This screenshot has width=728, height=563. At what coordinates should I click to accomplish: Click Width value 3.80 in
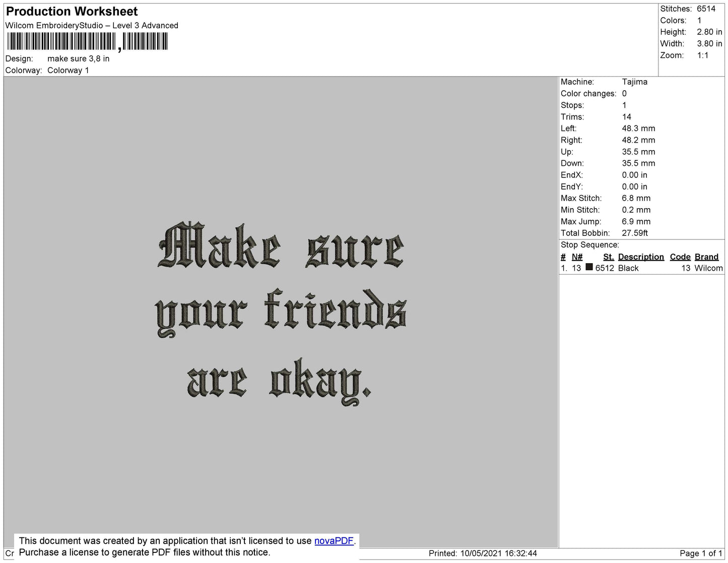click(709, 43)
